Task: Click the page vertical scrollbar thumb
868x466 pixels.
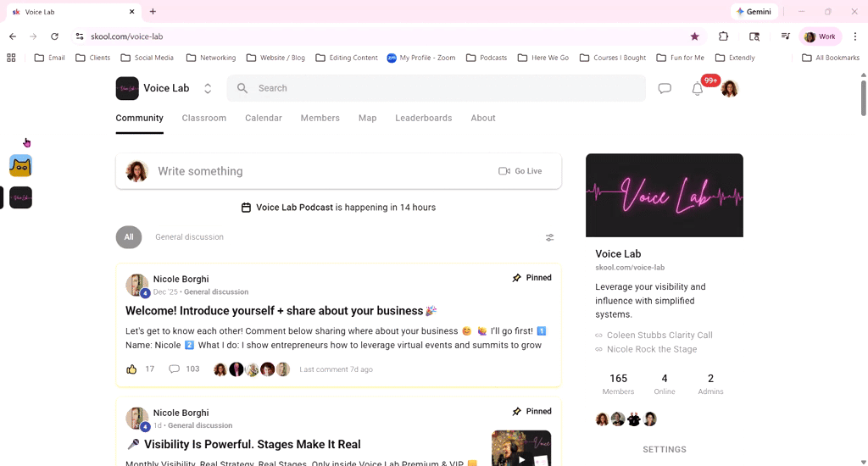Action: [x=864, y=98]
